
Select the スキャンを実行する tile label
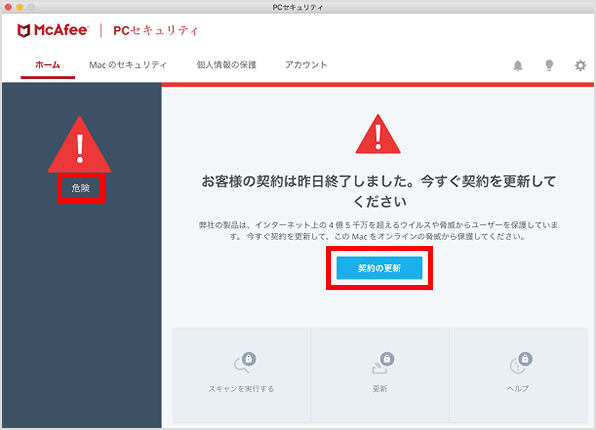(x=241, y=389)
